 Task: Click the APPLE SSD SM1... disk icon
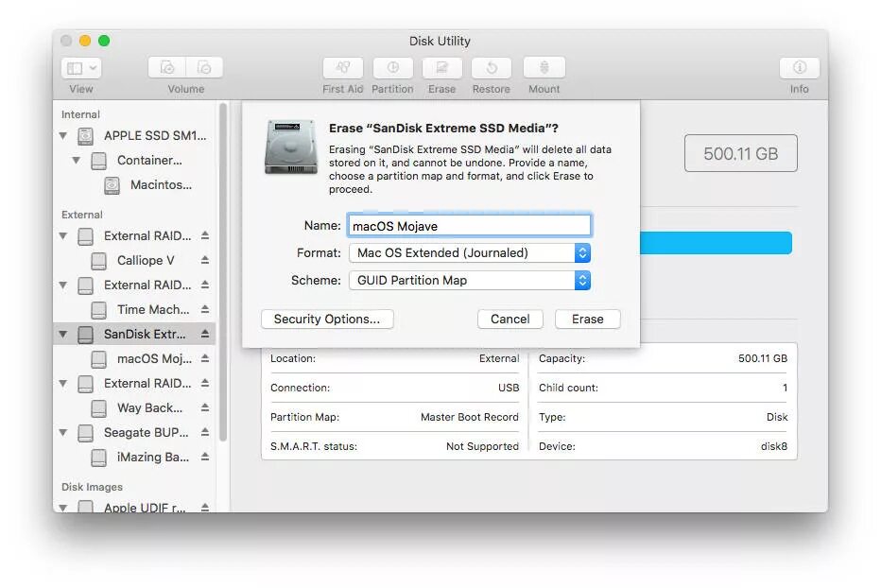85,135
